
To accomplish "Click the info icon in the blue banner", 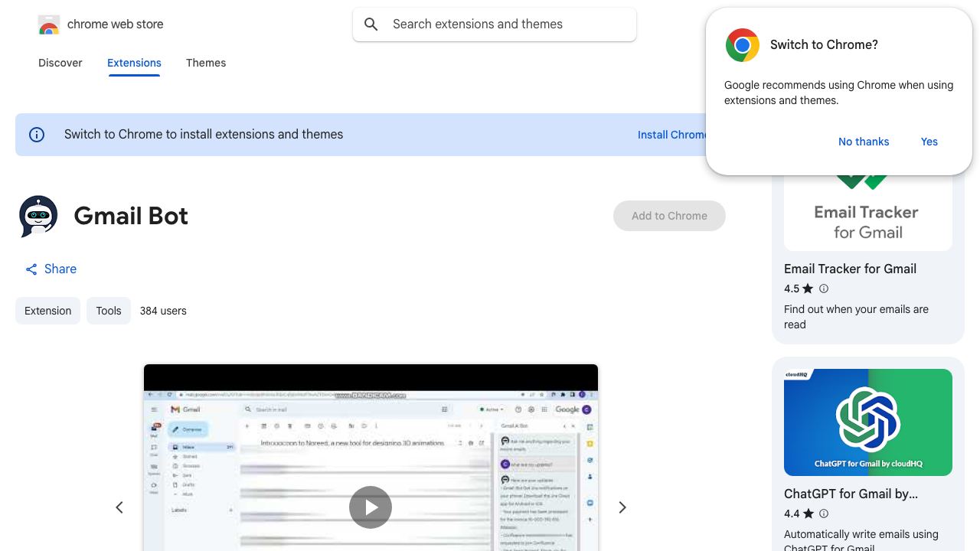I will point(37,135).
